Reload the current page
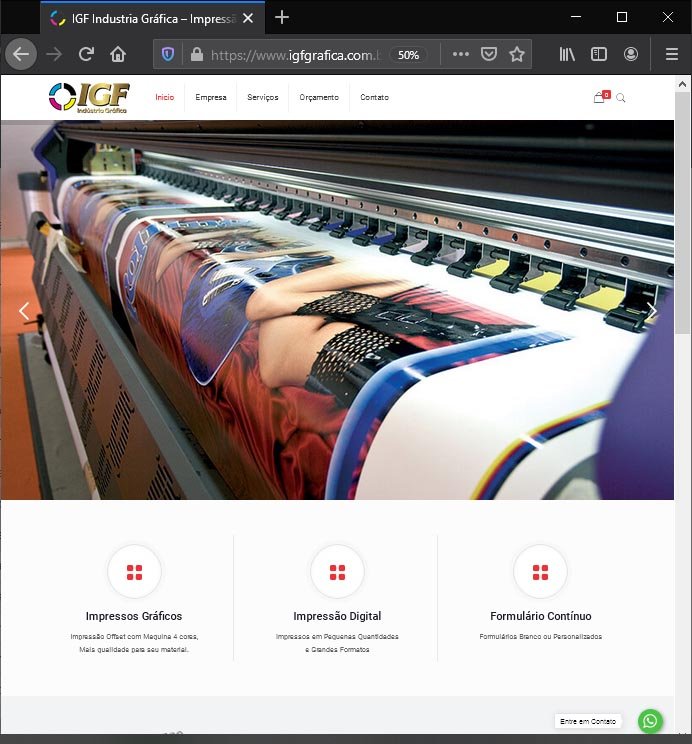The height and width of the screenshot is (744, 692). (86, 54)
